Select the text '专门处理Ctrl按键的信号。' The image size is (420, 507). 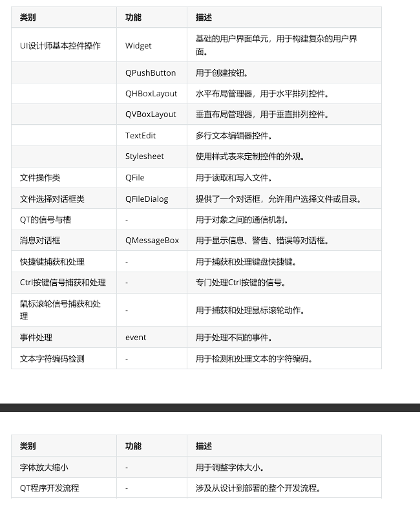(240, 283)
